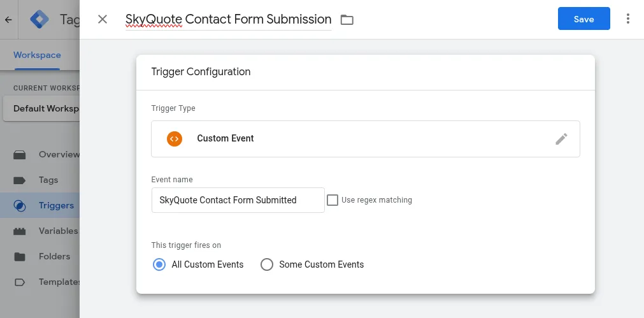Click the Event name input field
Screen dimensions: 644x318
(238, 200)
